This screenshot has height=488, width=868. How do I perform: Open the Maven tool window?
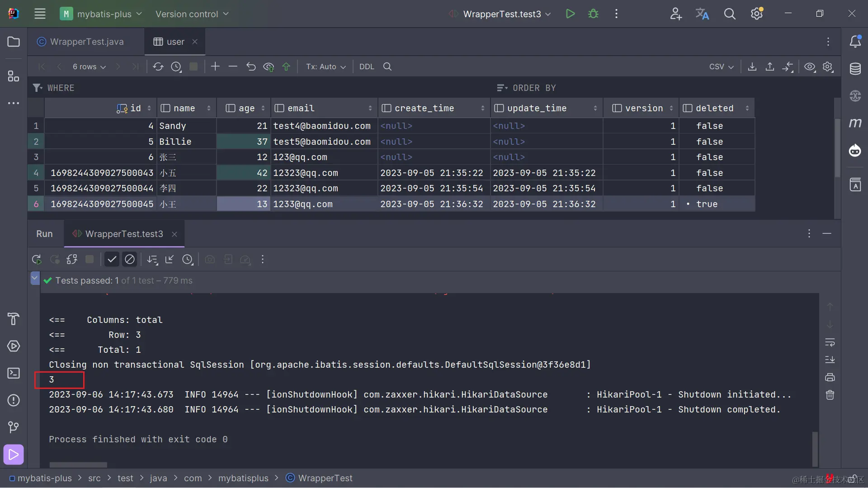(855, 123)
